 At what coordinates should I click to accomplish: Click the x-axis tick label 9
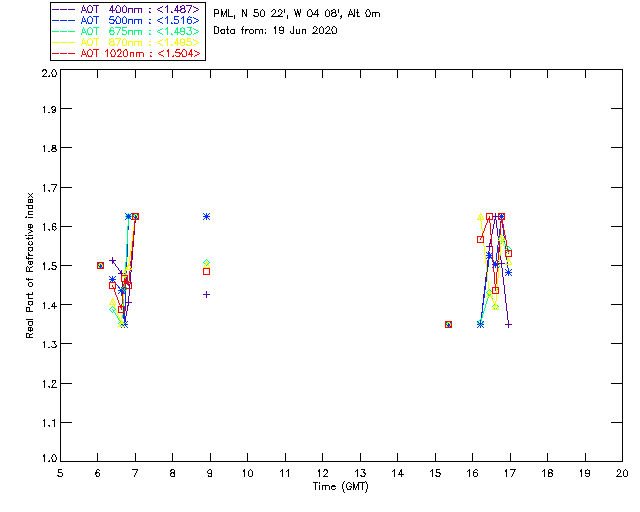(210, 473)
